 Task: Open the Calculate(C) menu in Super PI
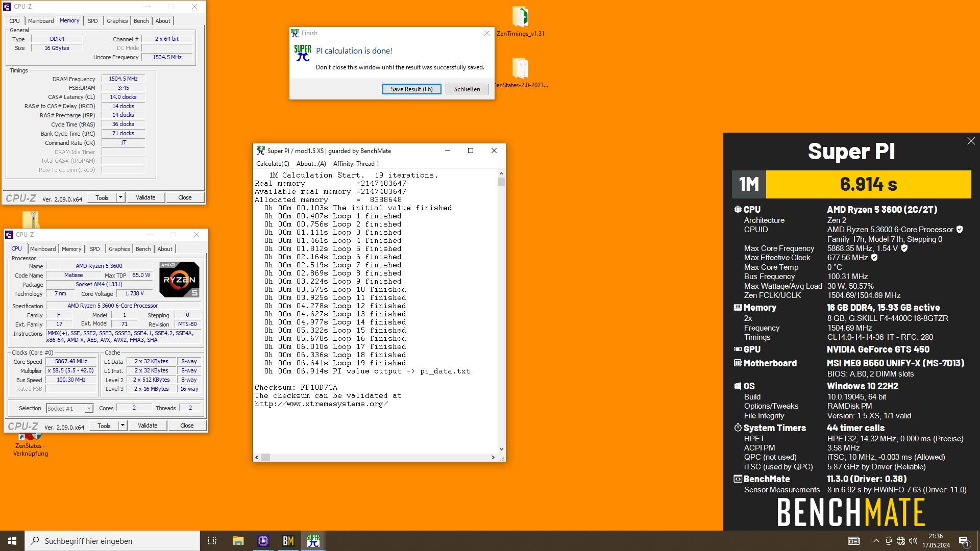(273, 164)
